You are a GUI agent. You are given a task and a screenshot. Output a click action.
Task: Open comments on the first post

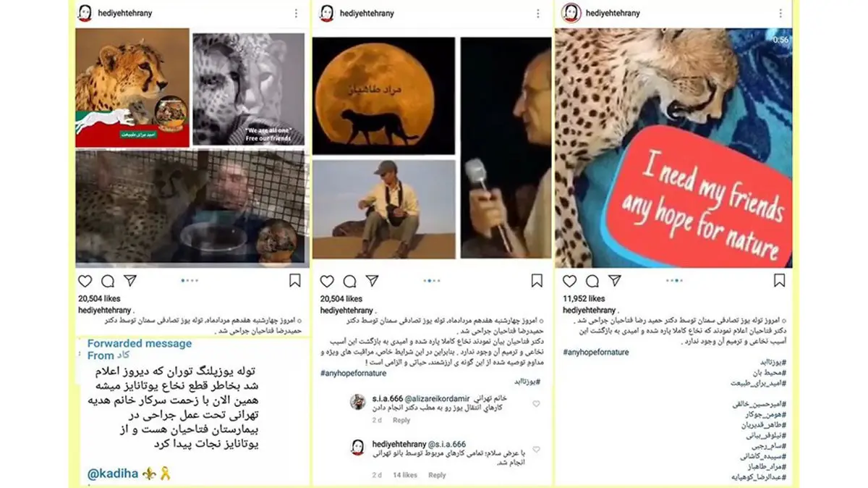point(108,281)
